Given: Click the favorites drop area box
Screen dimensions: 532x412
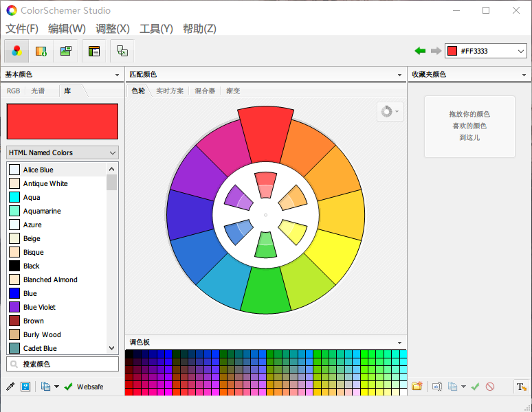Looking at the screenshot, I should point(469,126).
